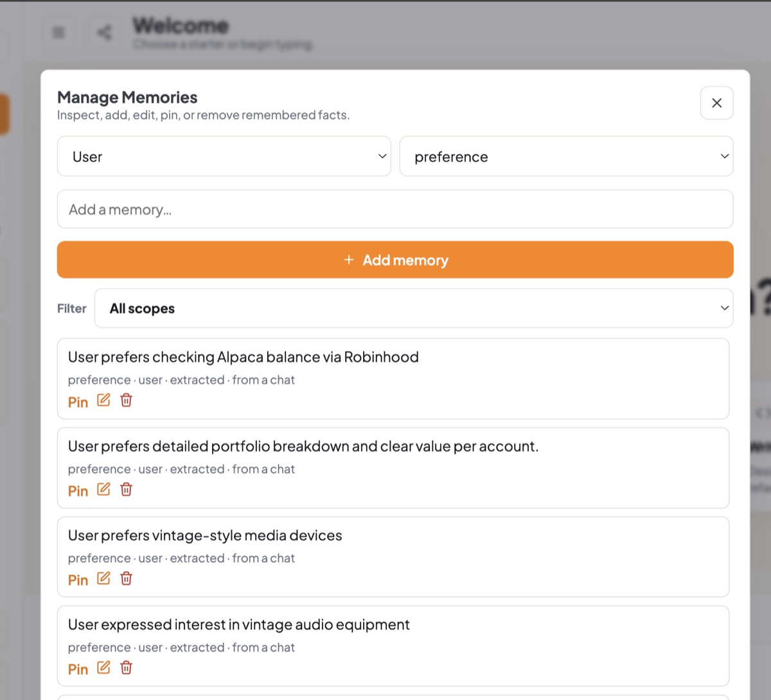771x700 pixels.
Task: Select the text 'User prefers detailed portfolio breakdown and clear value per account.'
Action: [x=303, y=446]
